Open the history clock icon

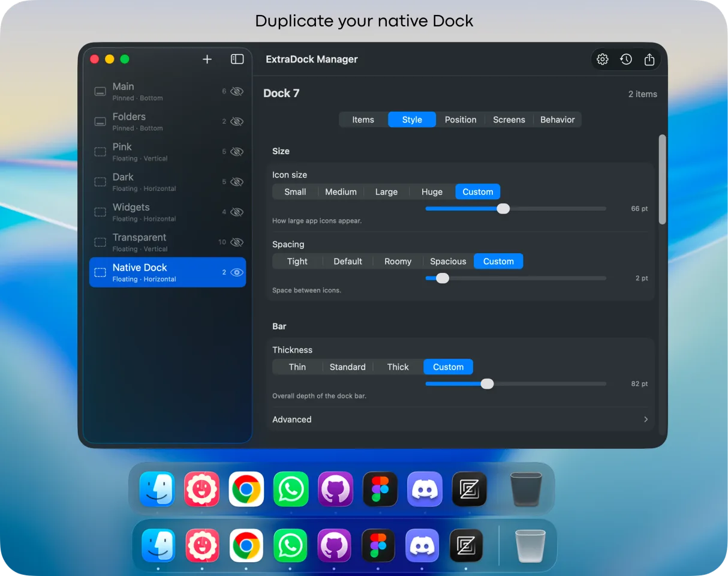point(626,59)
